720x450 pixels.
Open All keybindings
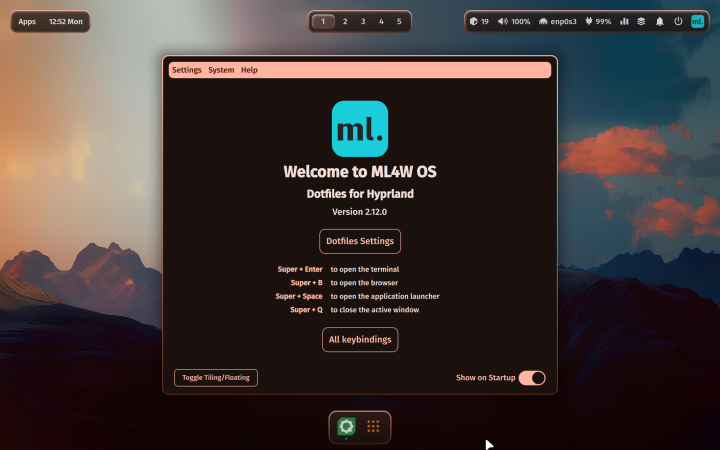(x=360, y=340)
